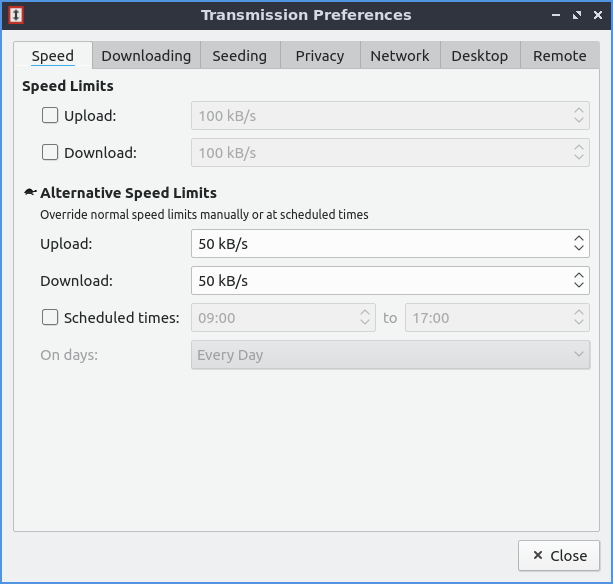This screenshot has height=584, width=613.
Task: Click the alternative Download speed stepper arrows
Action: coord(579,281)
